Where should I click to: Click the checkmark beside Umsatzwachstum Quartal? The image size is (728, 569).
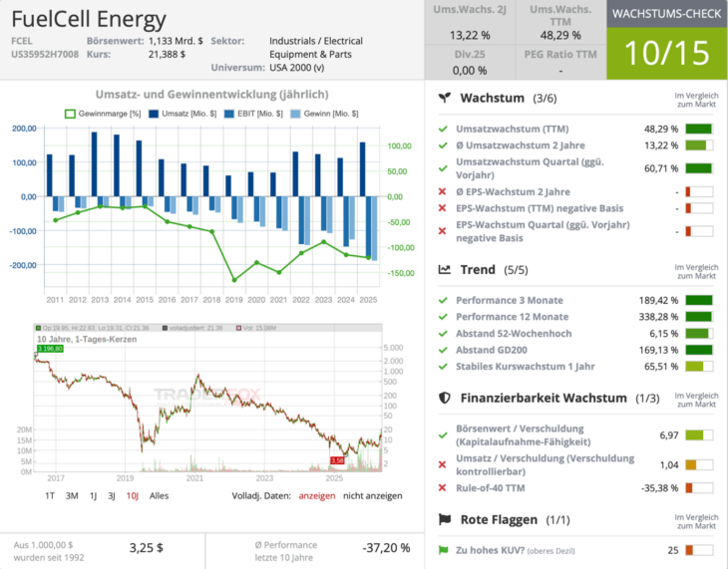click(443, 168)
